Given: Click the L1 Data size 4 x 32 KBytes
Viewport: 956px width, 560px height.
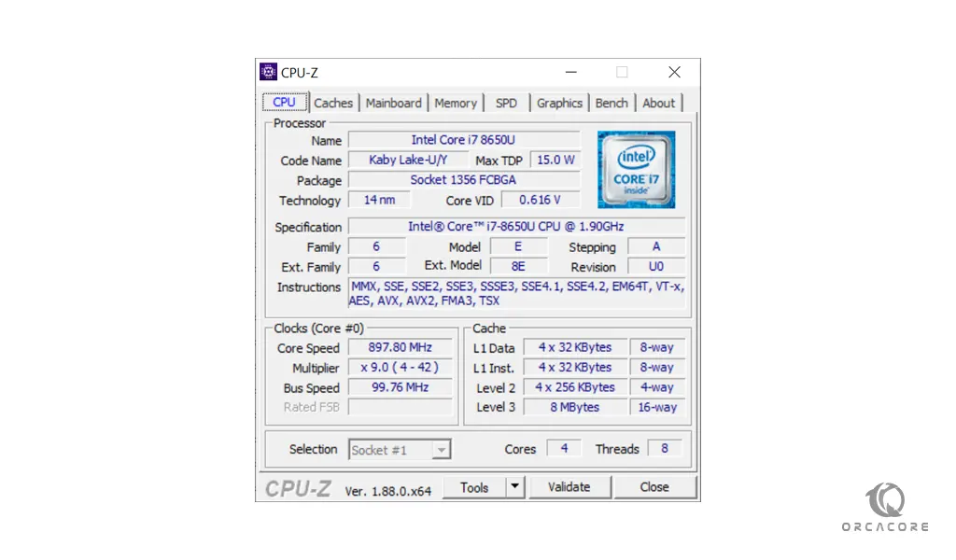Looking at the screenshot, I should [575, 347].
